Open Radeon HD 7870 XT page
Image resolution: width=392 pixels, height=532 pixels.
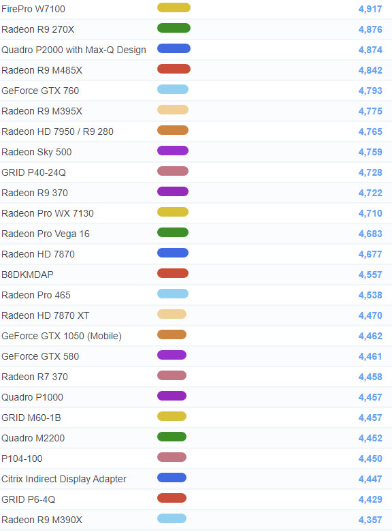tap(46, 315)
